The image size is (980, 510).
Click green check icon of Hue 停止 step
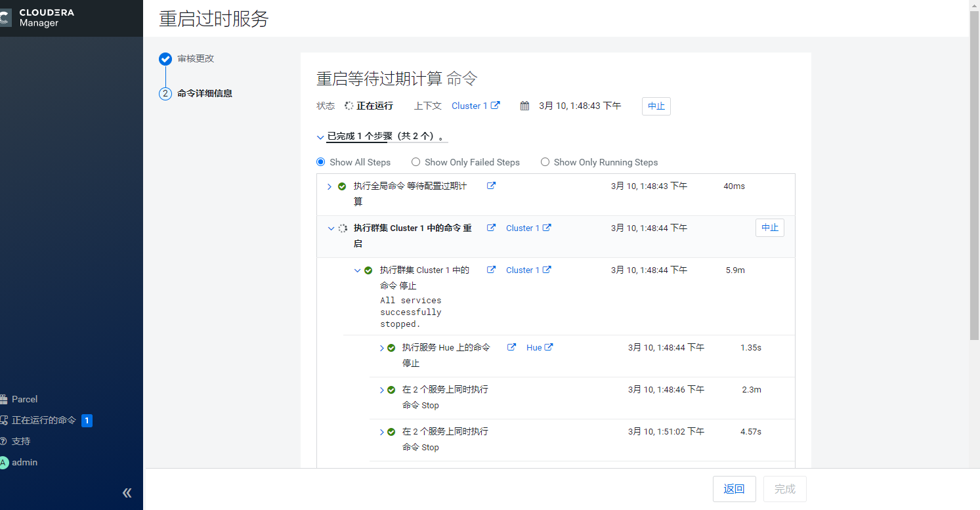click(x=391, y=348)
